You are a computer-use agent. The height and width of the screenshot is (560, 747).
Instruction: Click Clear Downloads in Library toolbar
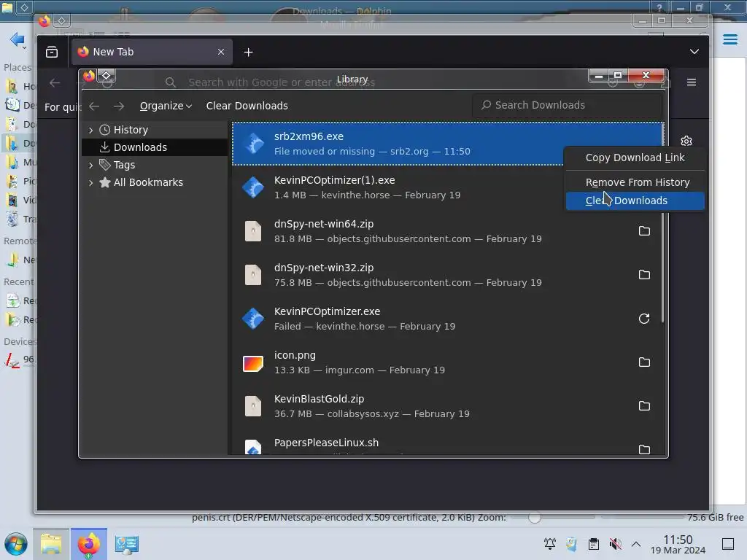tap(247, 106)
